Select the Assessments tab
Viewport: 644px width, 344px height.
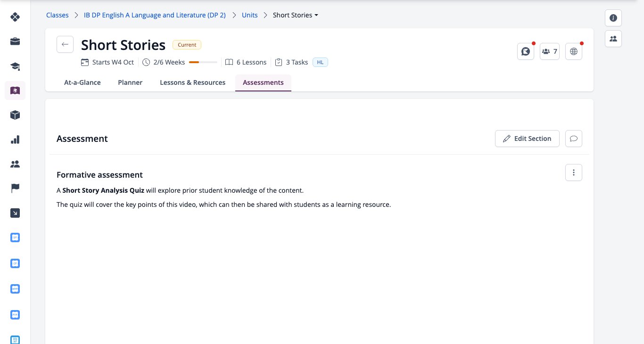coord(263,82)
